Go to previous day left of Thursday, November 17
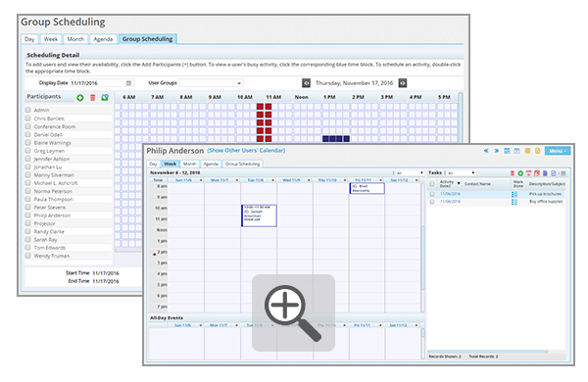This screenshot has height=382, width=588. point(306,83)
